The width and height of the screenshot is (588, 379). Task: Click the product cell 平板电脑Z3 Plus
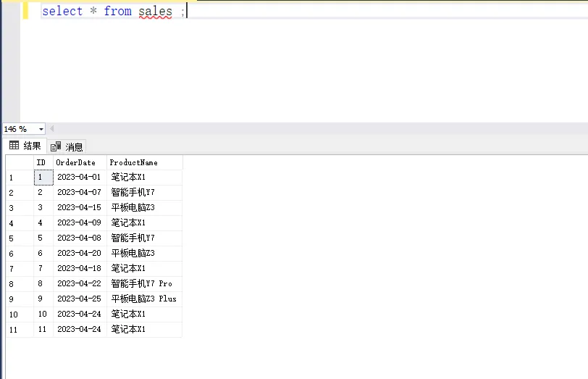(x=144, y=299)
